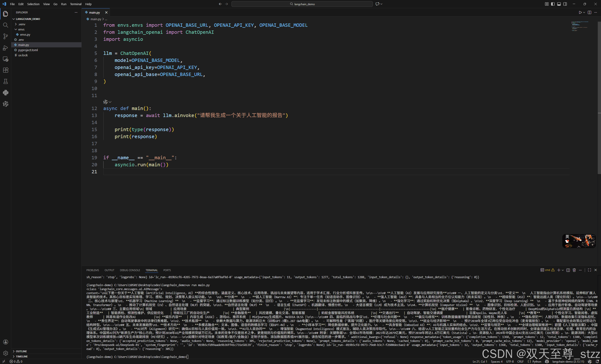Open the Python extension sidebar view
The image size is (601, 364).
click(x=5, y=93)
